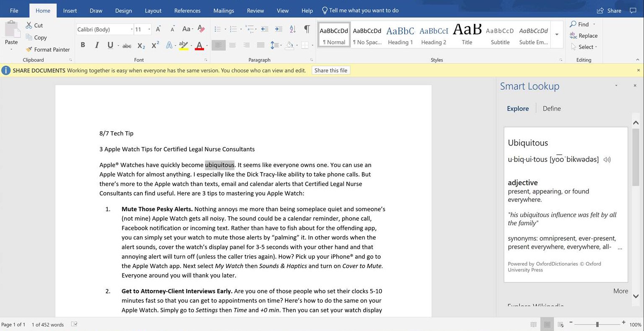
Task: Open Clipboard group dialog launcher
Action: click(x=71, y=60)
